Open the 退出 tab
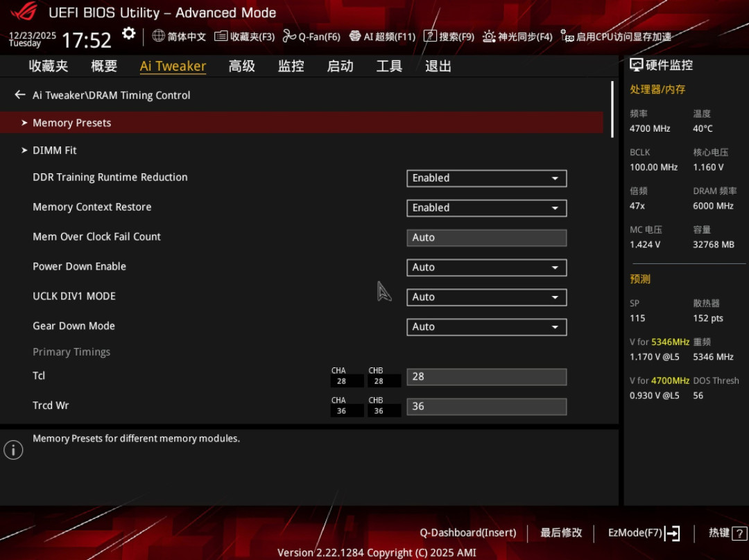This screenshot has height=560, width=749. click(x=438, y=66)
